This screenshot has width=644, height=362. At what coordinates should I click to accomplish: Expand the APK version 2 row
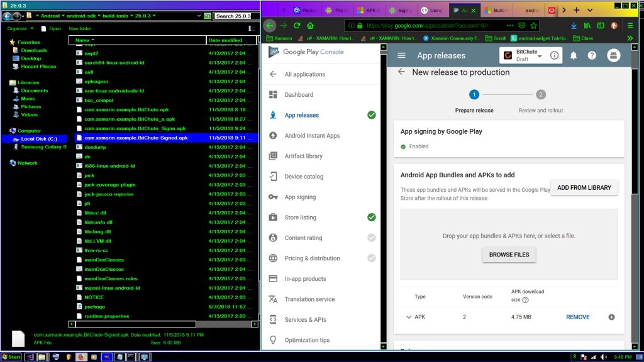pos(409,317)
